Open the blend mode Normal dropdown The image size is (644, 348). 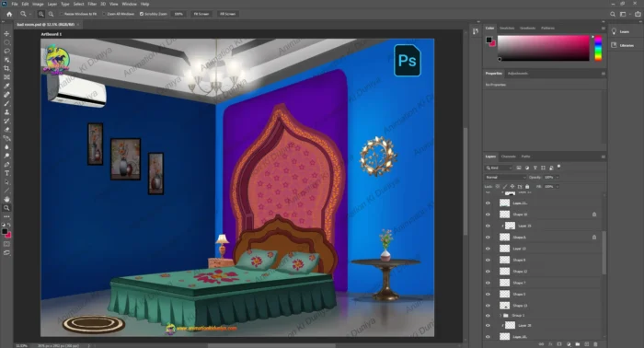tap(505, 177)
